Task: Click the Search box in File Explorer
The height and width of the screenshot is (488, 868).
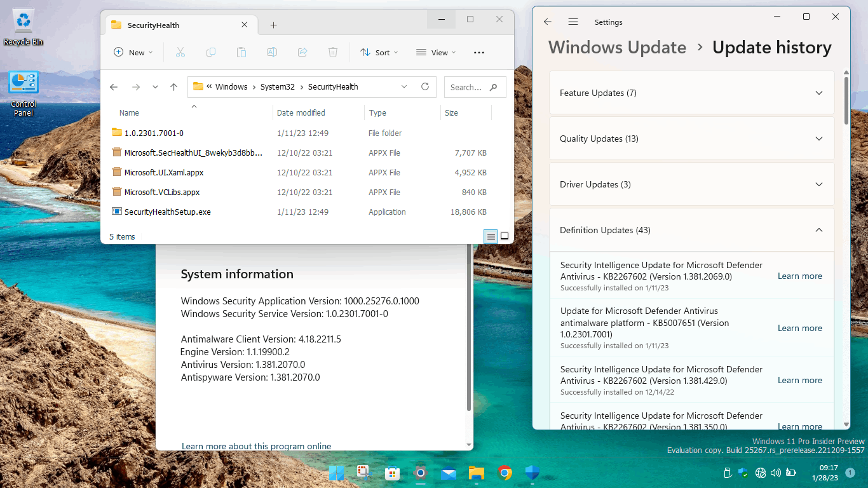Action: click(475, 87)
